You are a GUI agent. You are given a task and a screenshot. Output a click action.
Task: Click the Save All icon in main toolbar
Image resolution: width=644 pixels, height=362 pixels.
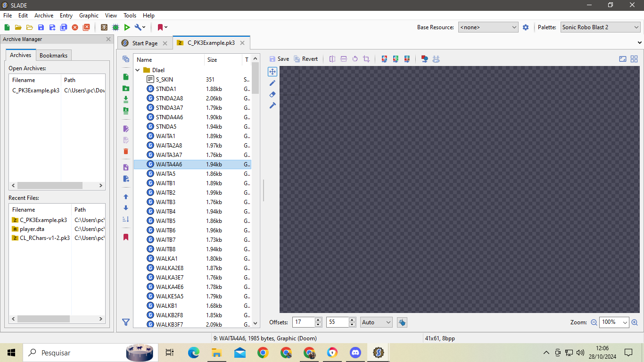pyautogui.click(x=64, y=27)
